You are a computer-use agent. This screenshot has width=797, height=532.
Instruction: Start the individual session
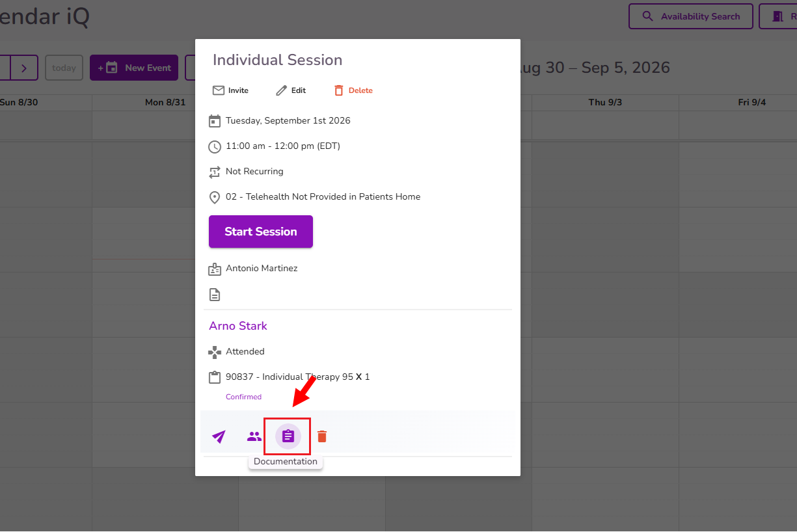tap(261, 232)
